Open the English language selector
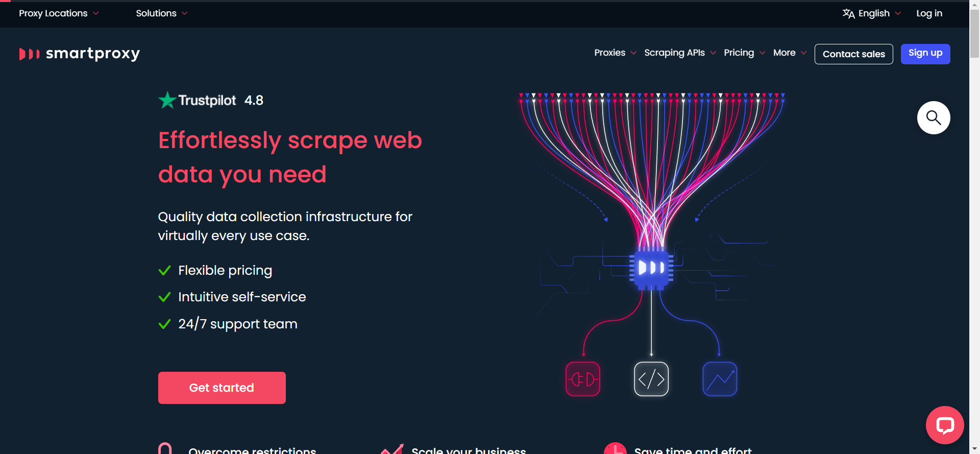Image resolution: width=980 pixels, height=454 pixels. pos(874,13)
